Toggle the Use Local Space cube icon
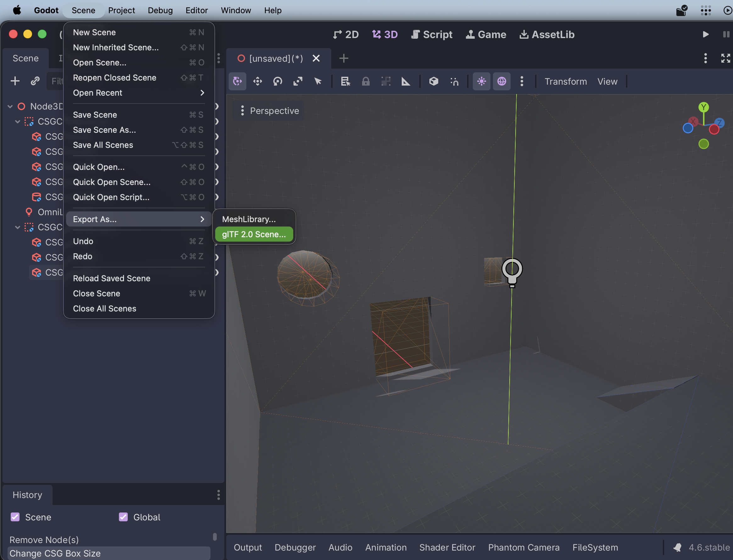The height and width of the screenshot is (560, 733). tap(433, 81)
